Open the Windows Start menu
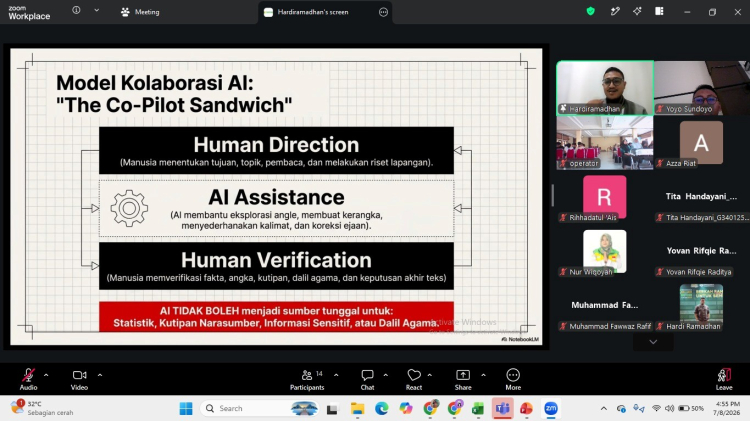 click(186, 409)
